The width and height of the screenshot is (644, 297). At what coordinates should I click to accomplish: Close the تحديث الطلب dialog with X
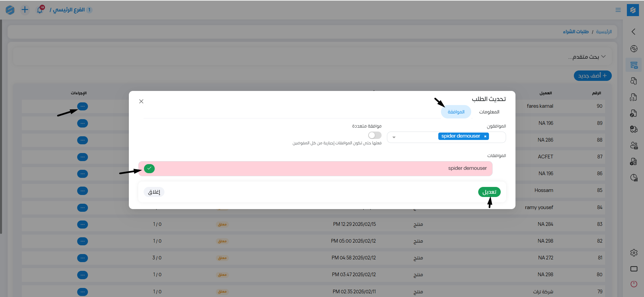click(x=141, y=101)
